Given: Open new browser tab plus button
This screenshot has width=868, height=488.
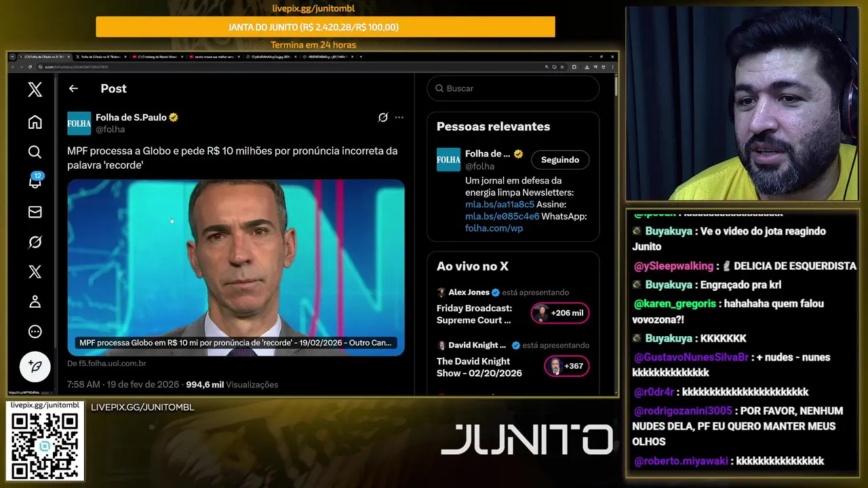Looking at the screenshot, I should (361, 57).
